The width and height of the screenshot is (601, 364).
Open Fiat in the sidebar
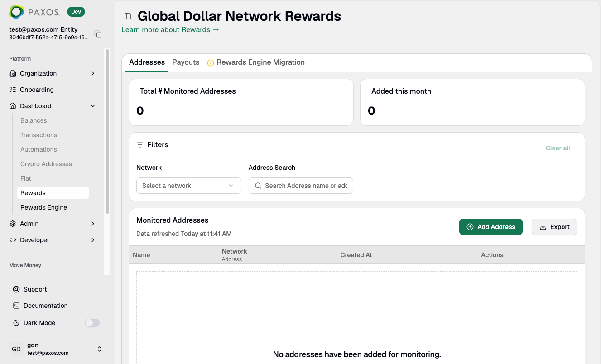coord(26,178)
